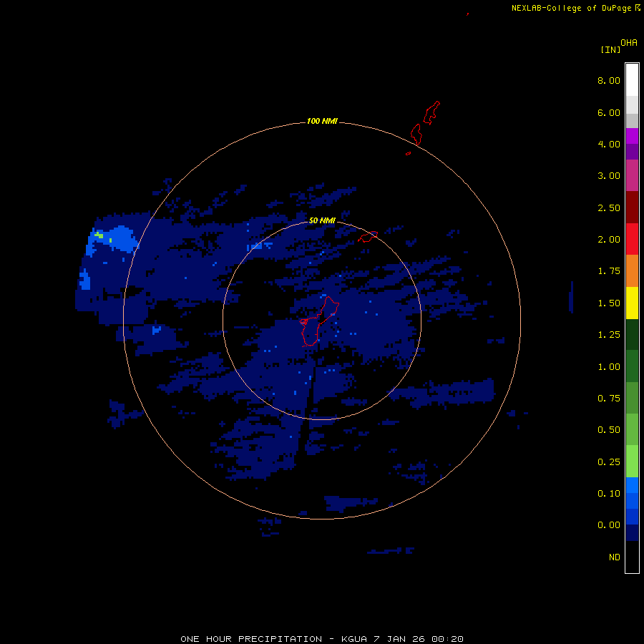Click the OHA product code label
Screen dimensions: 644x644
pos(629,43)
